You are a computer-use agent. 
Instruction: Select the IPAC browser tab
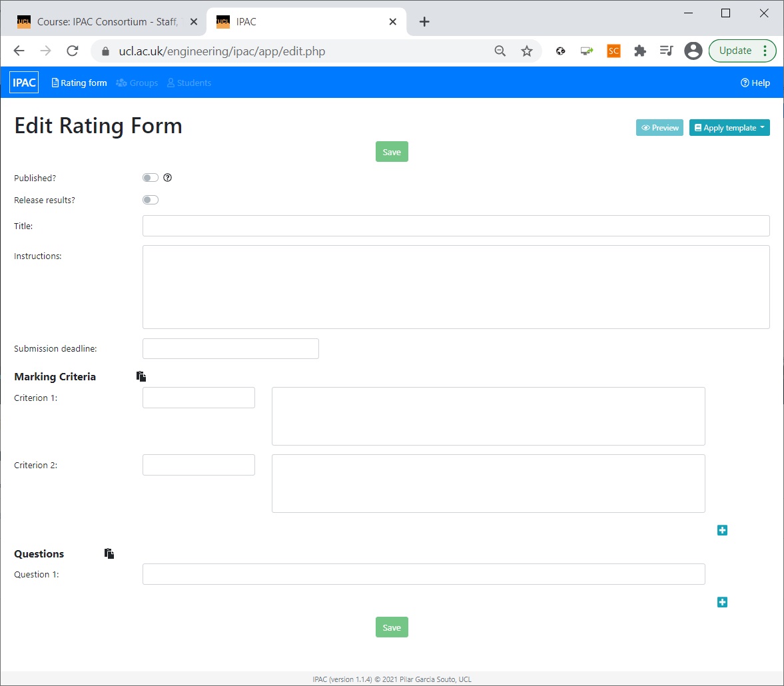point(306,22)
